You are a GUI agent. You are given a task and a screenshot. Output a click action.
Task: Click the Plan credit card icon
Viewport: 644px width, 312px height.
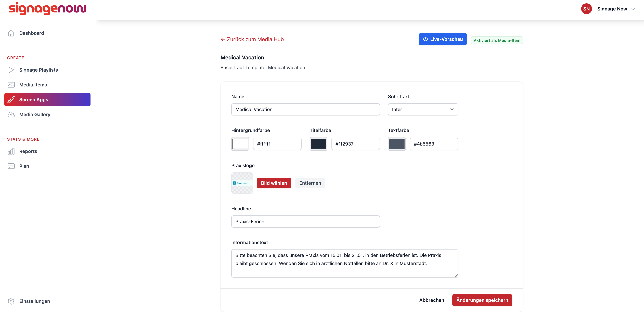[11, 166]
